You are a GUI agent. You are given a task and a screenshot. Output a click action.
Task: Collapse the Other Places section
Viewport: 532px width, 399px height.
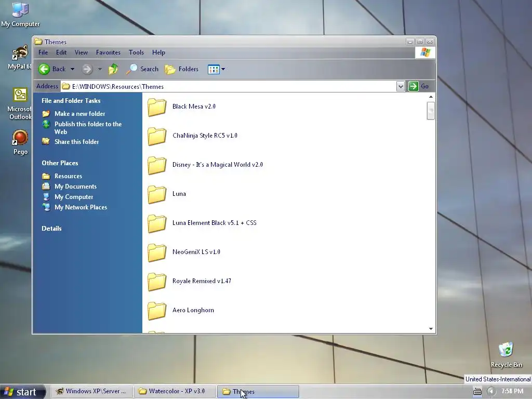tap(60, 163)
